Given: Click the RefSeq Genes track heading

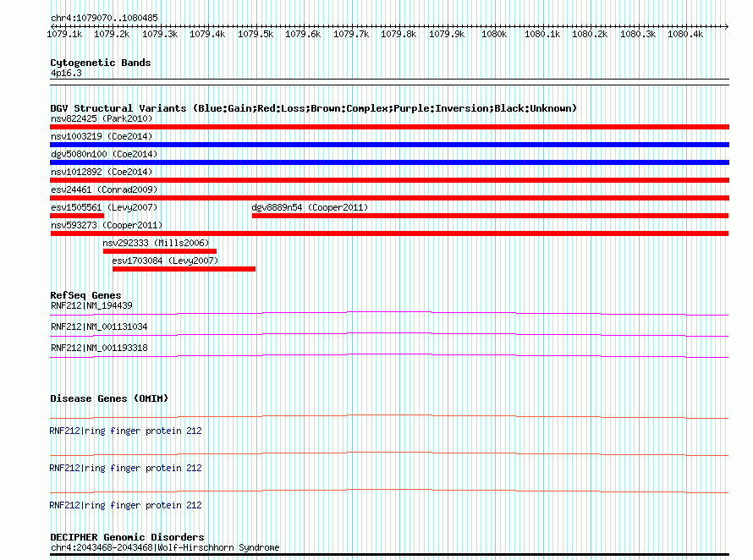Looking at the screenshot, I should tap(85, 295).
